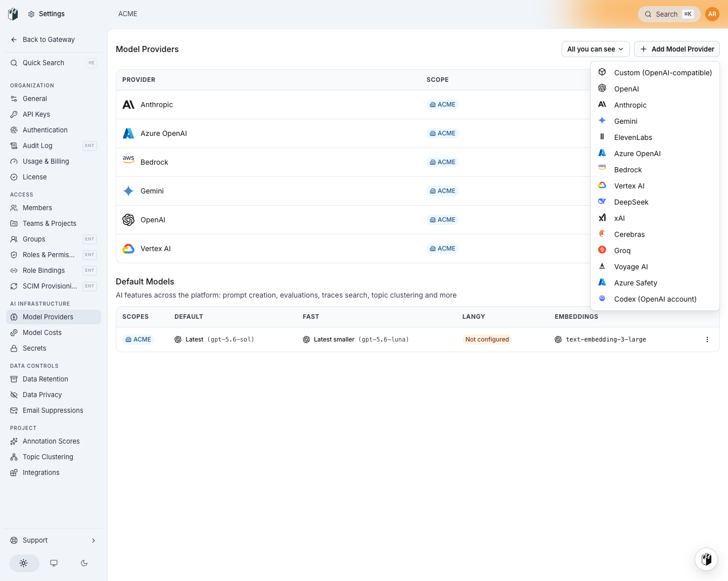The width and height of the screenshot is (728, 581).
Task: Open the header Search box
Action: pos(669,14)
